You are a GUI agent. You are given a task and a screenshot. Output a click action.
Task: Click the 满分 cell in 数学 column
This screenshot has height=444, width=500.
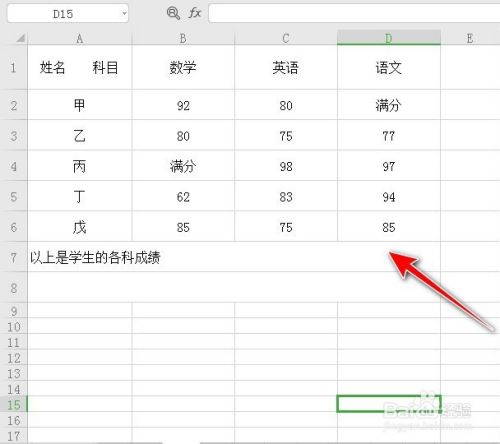(x=183, y=166)
